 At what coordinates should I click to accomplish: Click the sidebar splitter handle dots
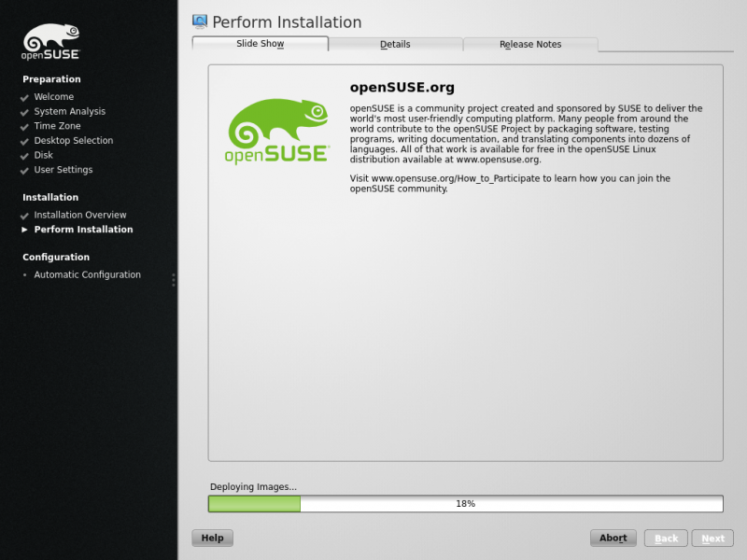point(174,280)
